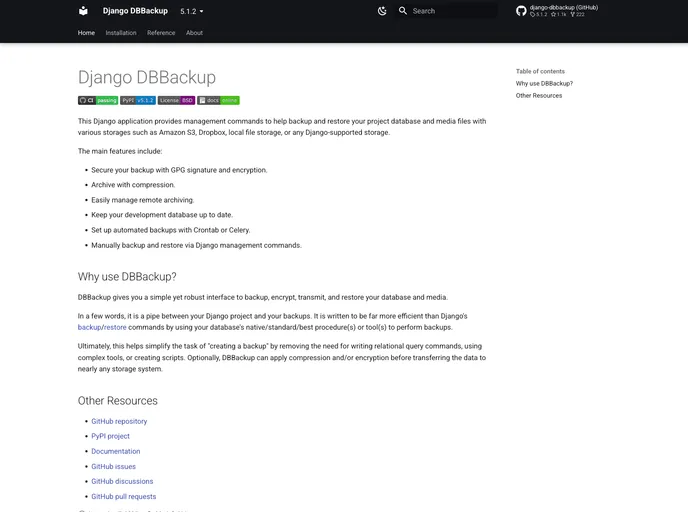Open the backup/restore commands link

pos(102,327)
